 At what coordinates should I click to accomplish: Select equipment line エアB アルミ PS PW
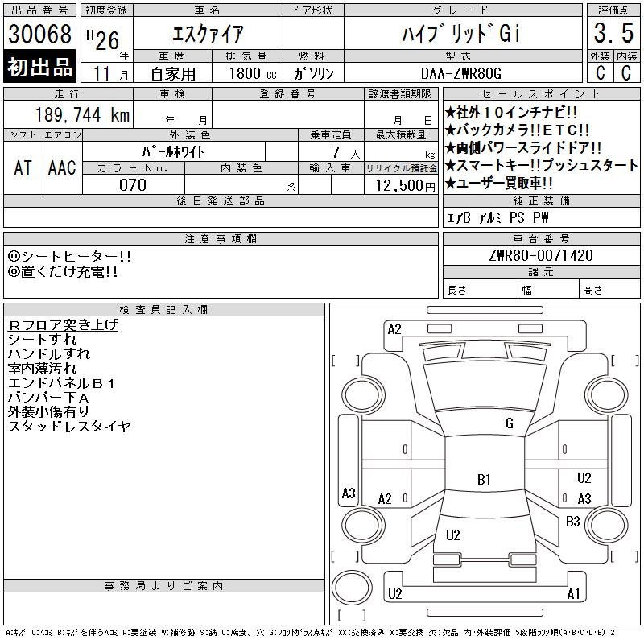coord(497,217)
